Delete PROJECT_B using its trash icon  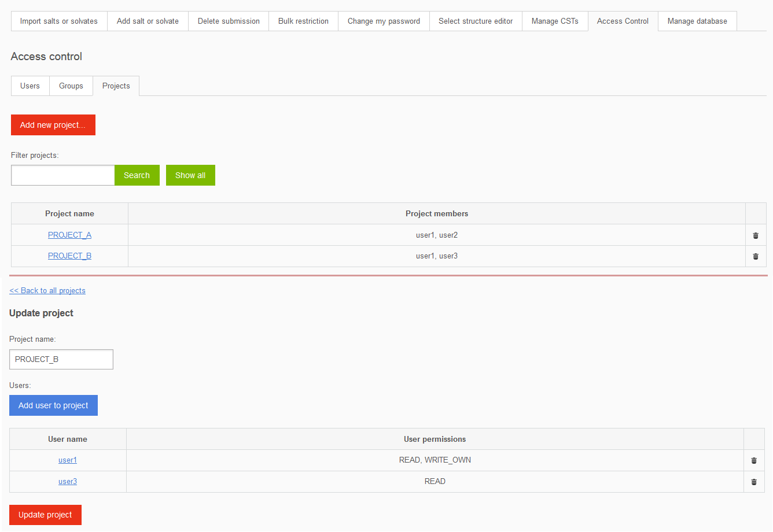pos(756,256)
